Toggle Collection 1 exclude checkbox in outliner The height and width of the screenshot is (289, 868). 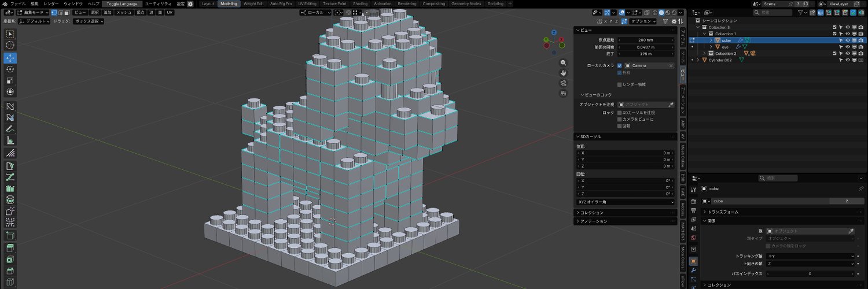[834, 34]
